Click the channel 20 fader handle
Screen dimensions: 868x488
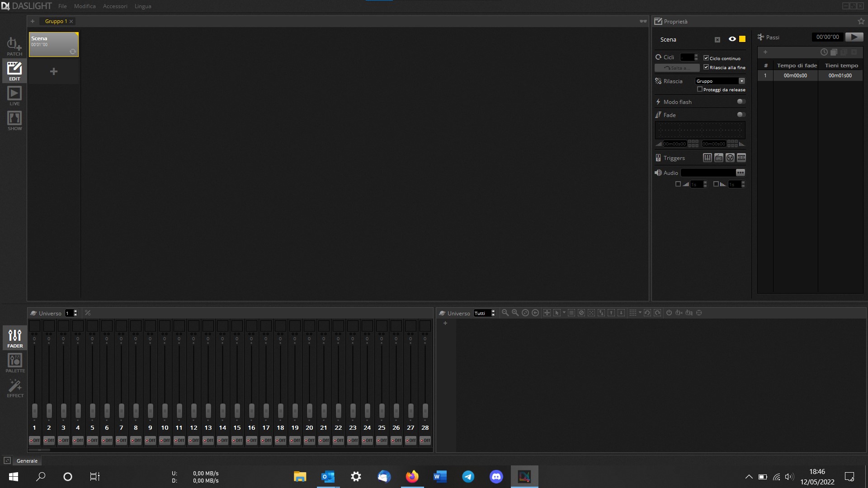309,410
